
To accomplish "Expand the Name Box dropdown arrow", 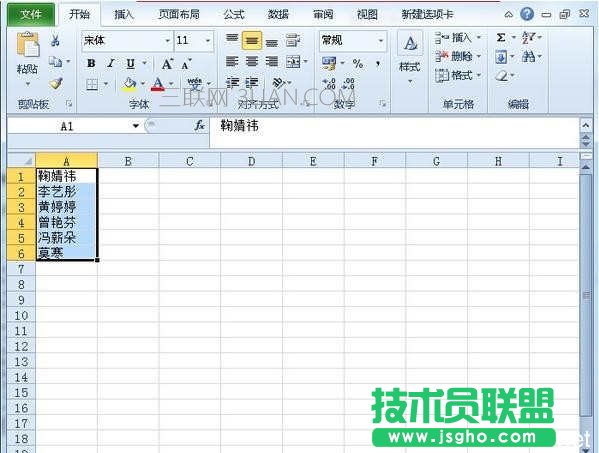I will pyautogui.click(x=136, y=126).
